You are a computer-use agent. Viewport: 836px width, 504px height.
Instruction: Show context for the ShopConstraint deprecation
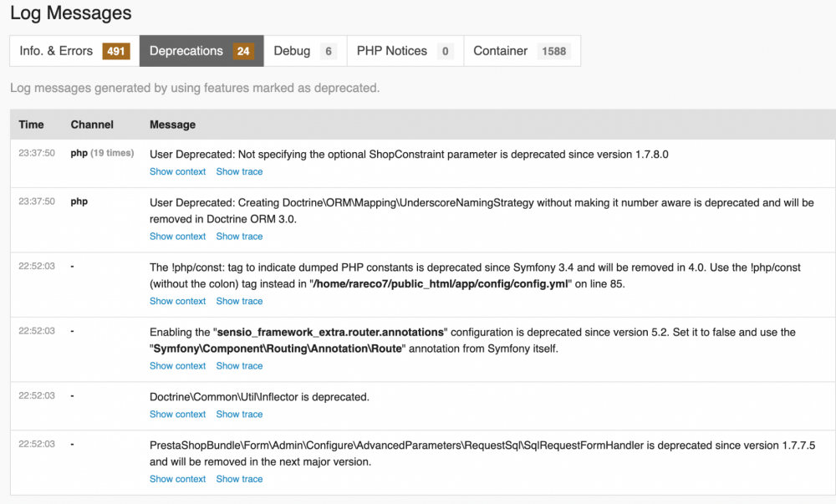(177, 171)
